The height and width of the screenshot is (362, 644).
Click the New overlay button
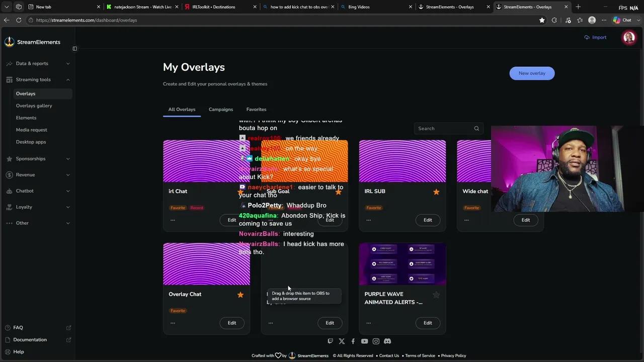pos(532,73)
